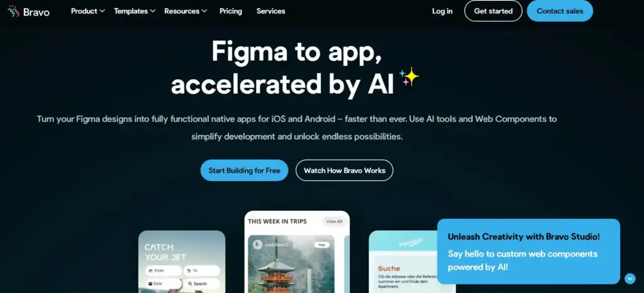Click the Get started button
This screenshot has width=644, height=293.
493,11
